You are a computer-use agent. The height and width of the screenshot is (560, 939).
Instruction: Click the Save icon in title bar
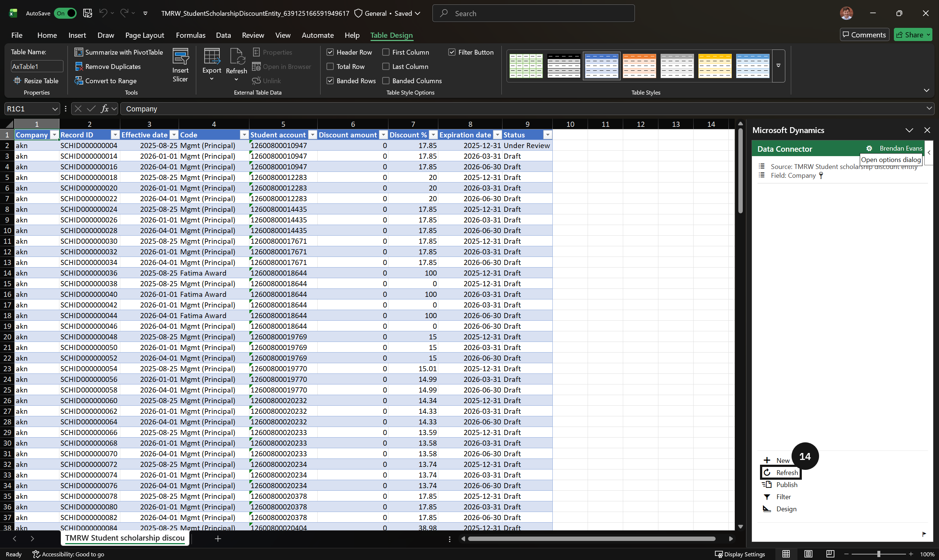(x=88, y=13)
